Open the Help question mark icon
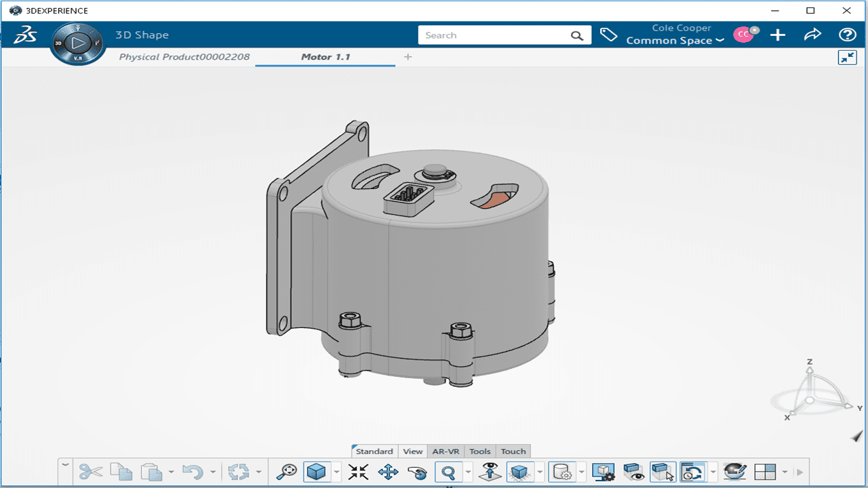The width and height of the screenshot is (868, 488). (x=847, y=35)
